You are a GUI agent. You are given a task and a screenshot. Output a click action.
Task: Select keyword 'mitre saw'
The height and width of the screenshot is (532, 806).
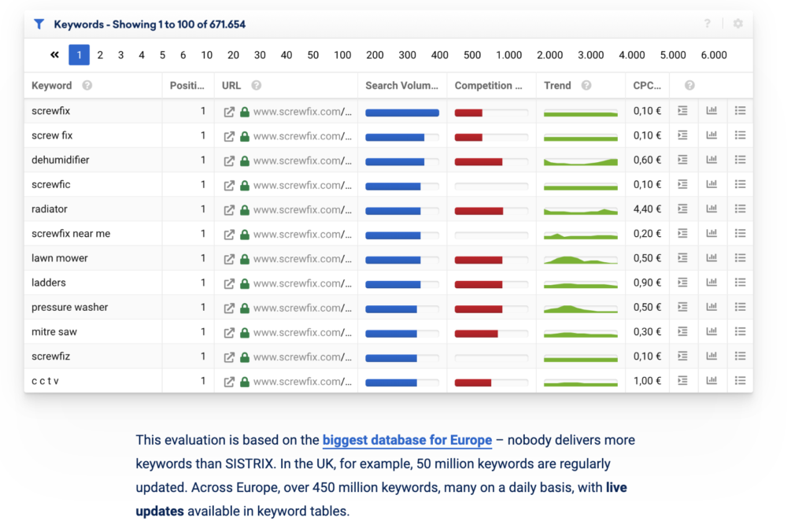click(x=54, y=331)
